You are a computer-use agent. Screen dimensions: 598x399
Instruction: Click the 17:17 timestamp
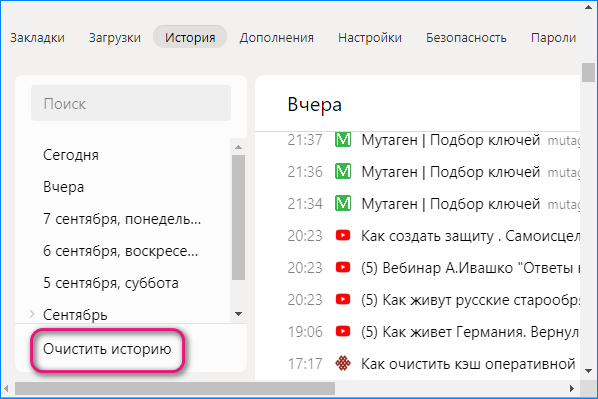[305, 364]
